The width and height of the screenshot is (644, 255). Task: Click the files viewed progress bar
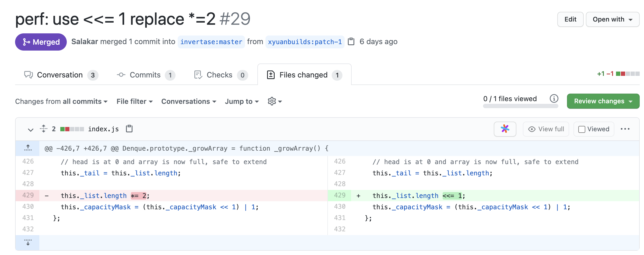pos(520,106)
